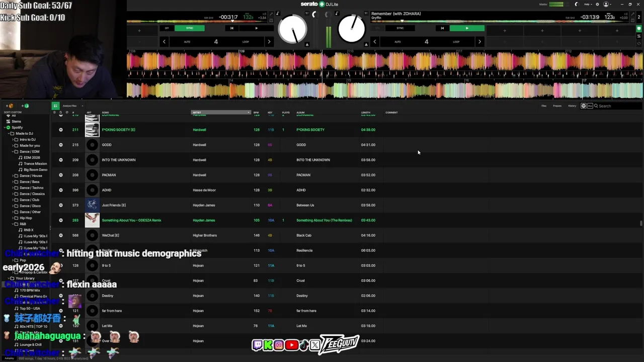Adjust the left deck virtual platter
The height and width of the screenshot is (362, 644).
coord(292,29)
